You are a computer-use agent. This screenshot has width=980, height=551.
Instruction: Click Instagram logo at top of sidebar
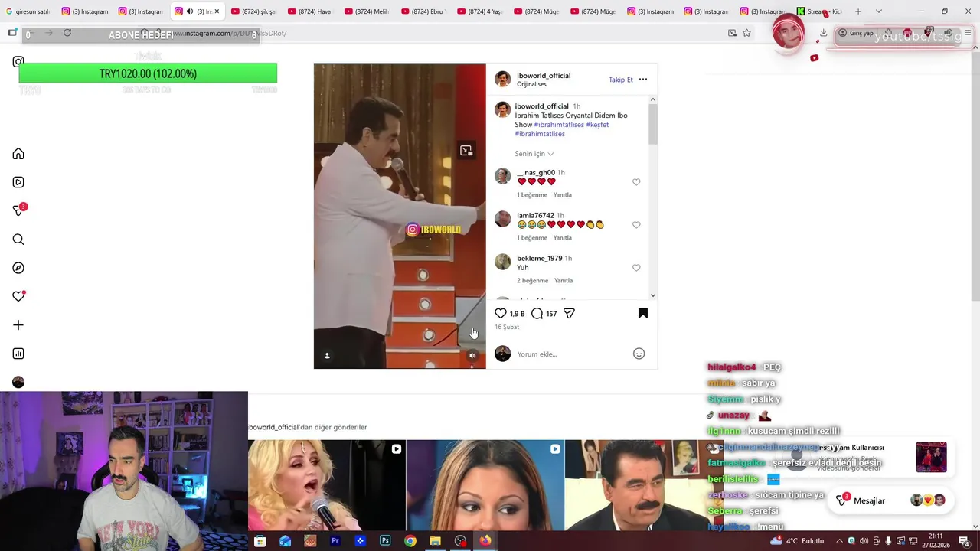(x=18, y=61)
